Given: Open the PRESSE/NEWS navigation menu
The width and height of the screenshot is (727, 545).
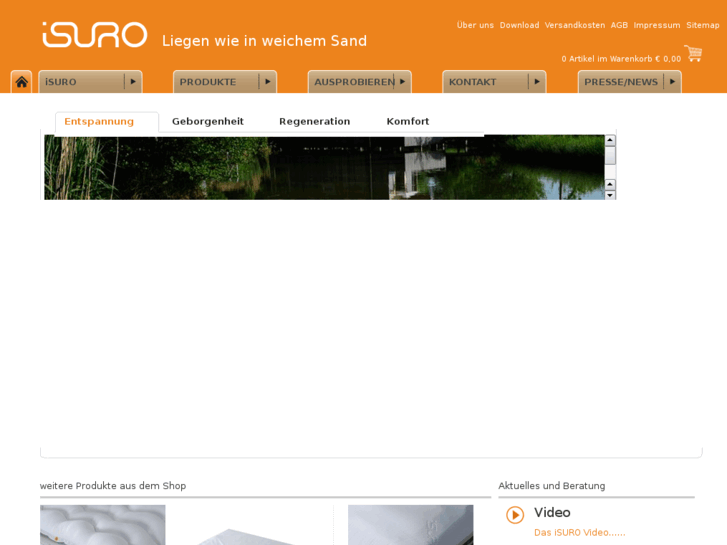Looking at the screenshot, I should tap(630, 82).
